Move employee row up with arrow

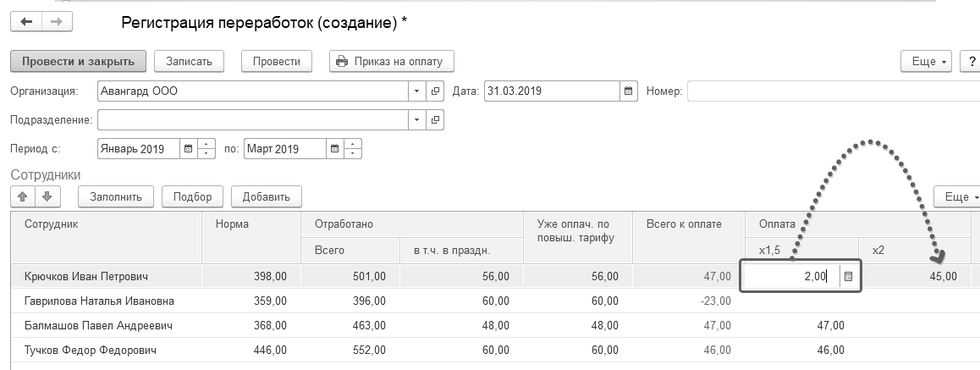pos(25,196)
